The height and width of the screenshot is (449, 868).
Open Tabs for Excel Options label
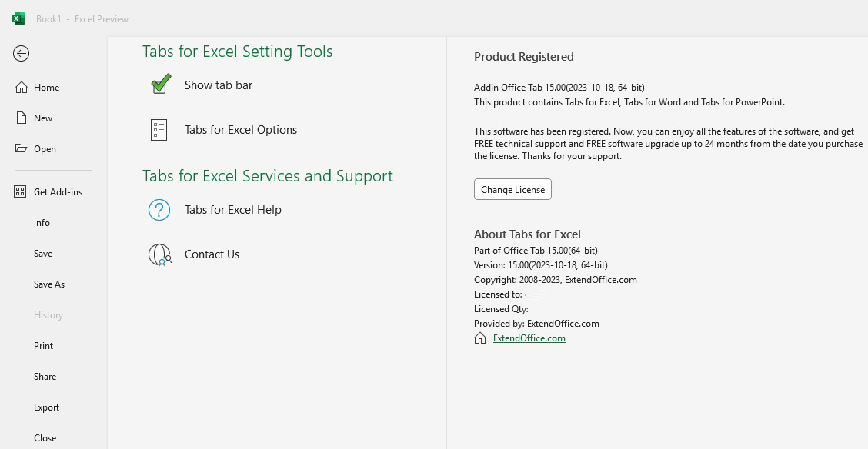[241, 130]
